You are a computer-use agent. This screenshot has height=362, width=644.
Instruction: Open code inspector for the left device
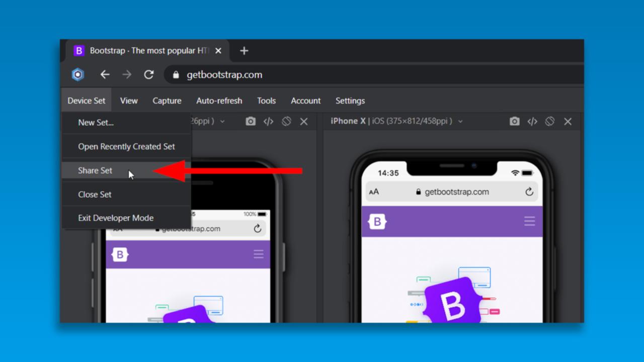pos(268,121)
